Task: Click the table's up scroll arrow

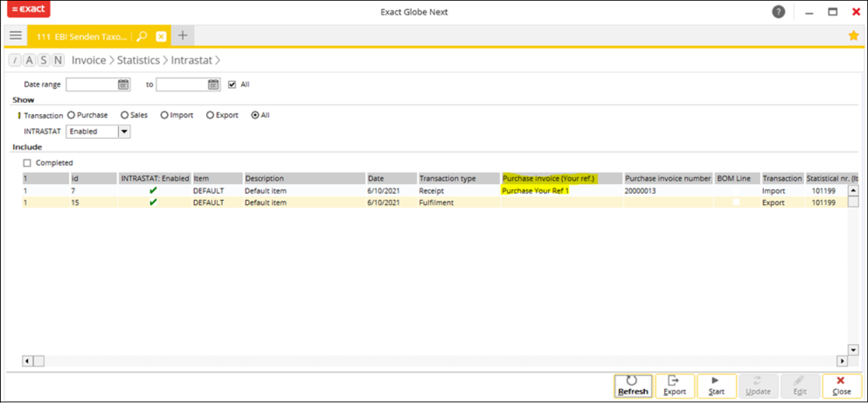Action: [x=853, y=190]
